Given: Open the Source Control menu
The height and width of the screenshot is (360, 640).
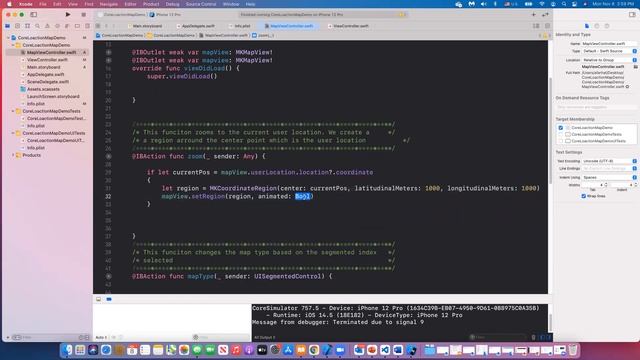Looking at the screenshot, I should pos(201,4).
